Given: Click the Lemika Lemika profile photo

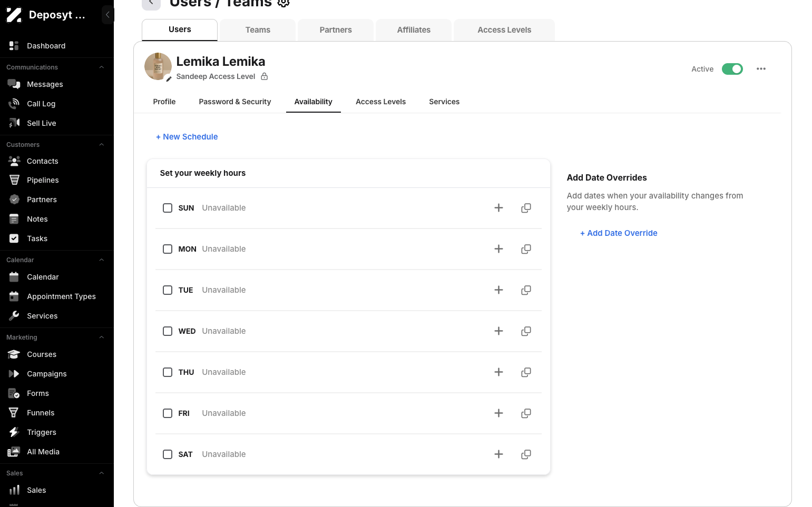Looking at the screenshot, I should (x=158, y=66).
